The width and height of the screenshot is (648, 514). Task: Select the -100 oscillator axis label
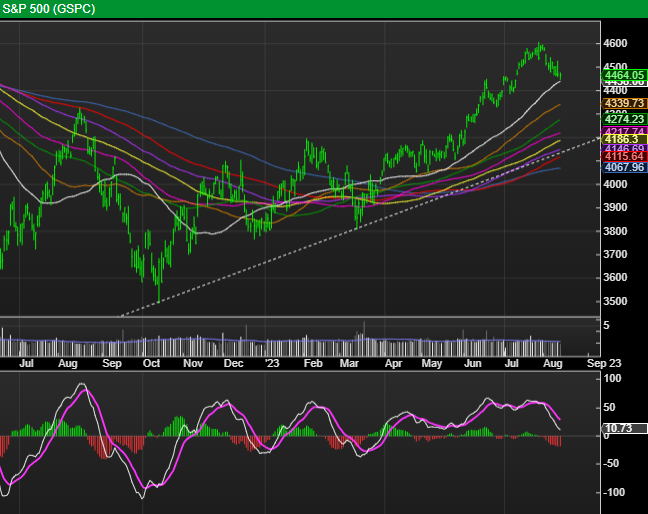coord(613,492)
